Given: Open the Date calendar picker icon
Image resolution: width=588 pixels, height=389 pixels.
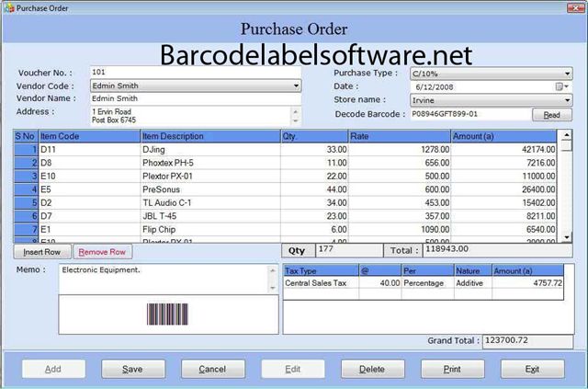Looking at the screenshot, I should (x=561, y=86).
